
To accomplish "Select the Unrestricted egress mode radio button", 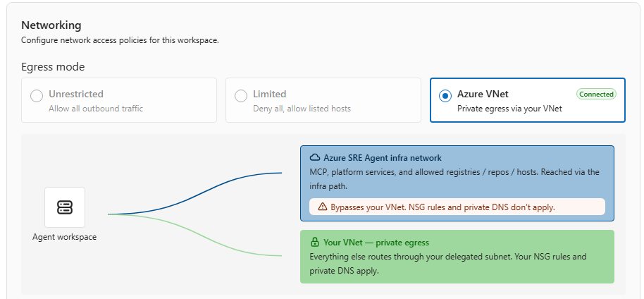I will tap(37, 96).
